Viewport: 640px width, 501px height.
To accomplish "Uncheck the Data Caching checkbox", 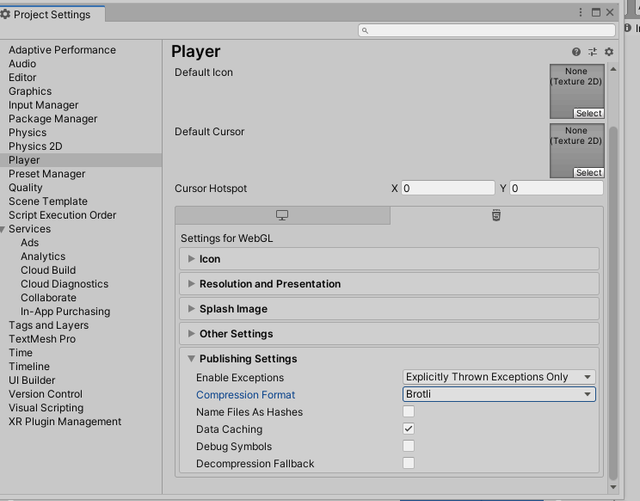I will pyautogui.click(x=408, y=429).
